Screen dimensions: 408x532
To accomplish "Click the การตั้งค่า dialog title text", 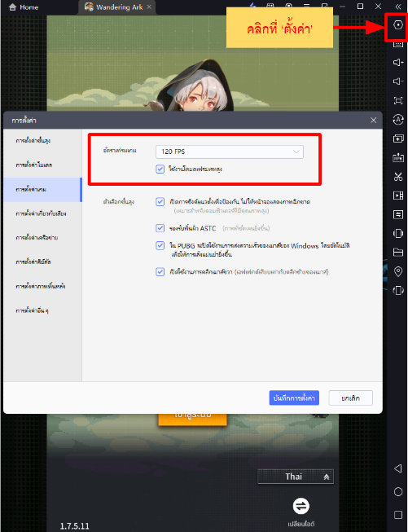I will point(24,121).
